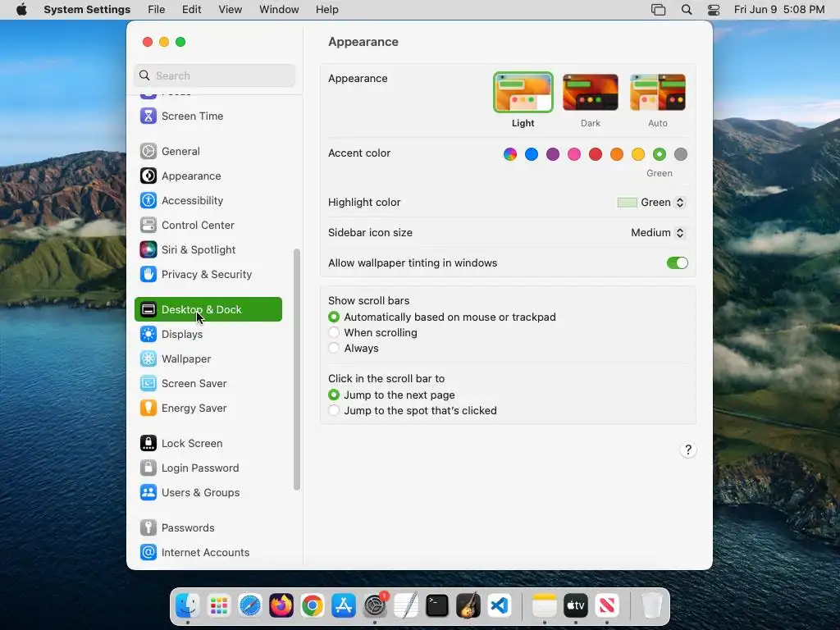The width and height of the screenshot is (840, 630).
Task: Open the View menu
Action: (x=231, y=10)
